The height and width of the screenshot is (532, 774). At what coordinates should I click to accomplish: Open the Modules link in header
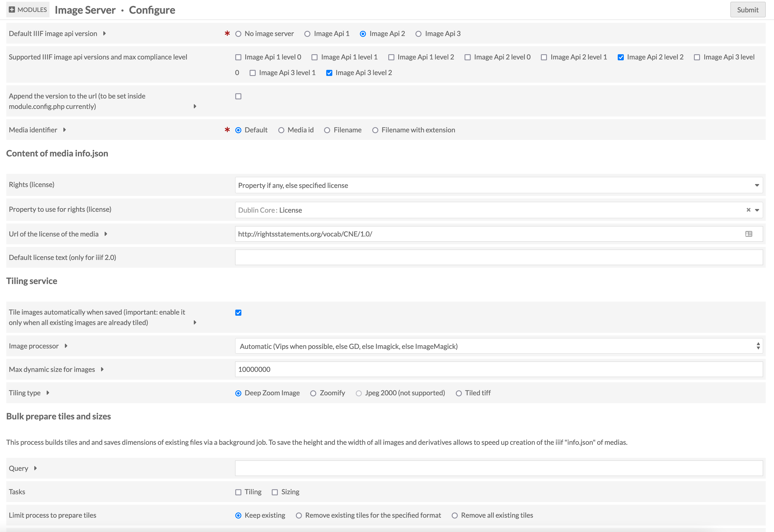coord(28,10)
